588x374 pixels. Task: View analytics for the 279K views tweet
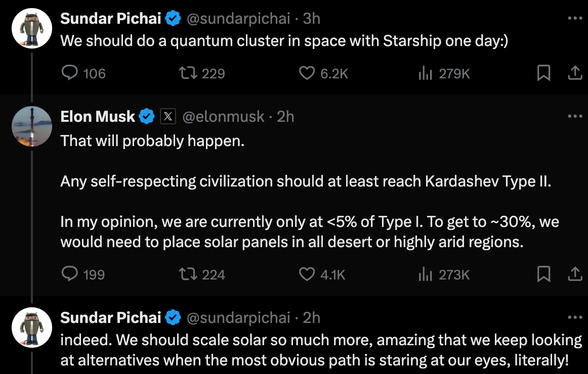click(x=425, y=74)
